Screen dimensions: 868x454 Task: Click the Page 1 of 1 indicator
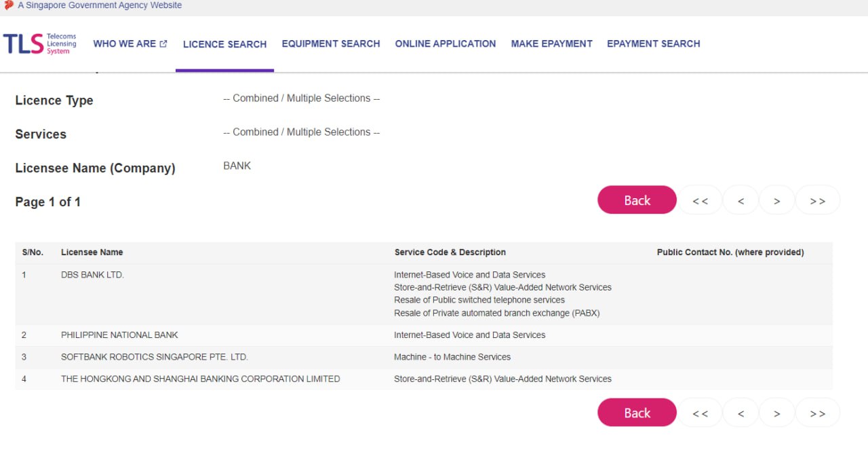click(x=48, y=202)
